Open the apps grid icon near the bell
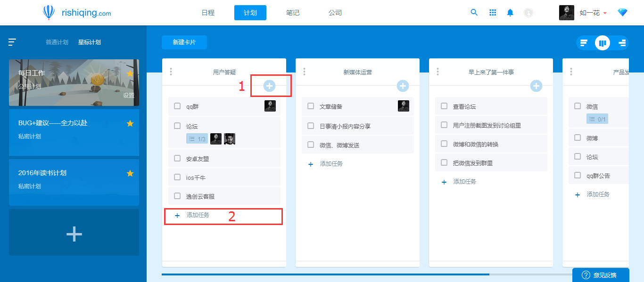The height and width of the screenshot is (282, 644). [x=492, y=13]
